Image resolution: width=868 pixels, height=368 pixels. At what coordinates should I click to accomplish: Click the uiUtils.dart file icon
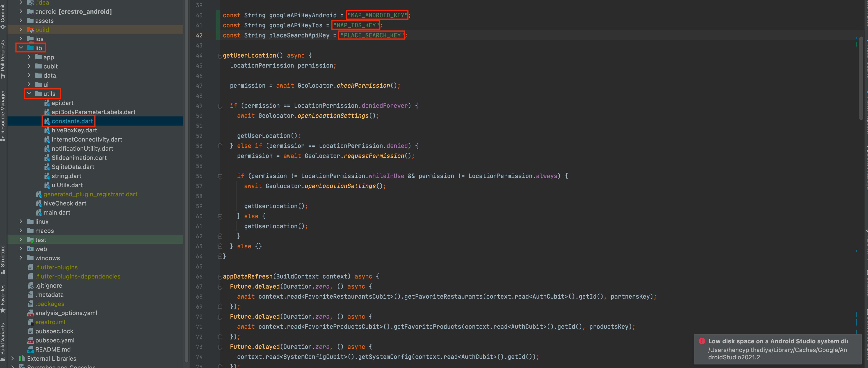pyautogui.click(x=47, y=185)
